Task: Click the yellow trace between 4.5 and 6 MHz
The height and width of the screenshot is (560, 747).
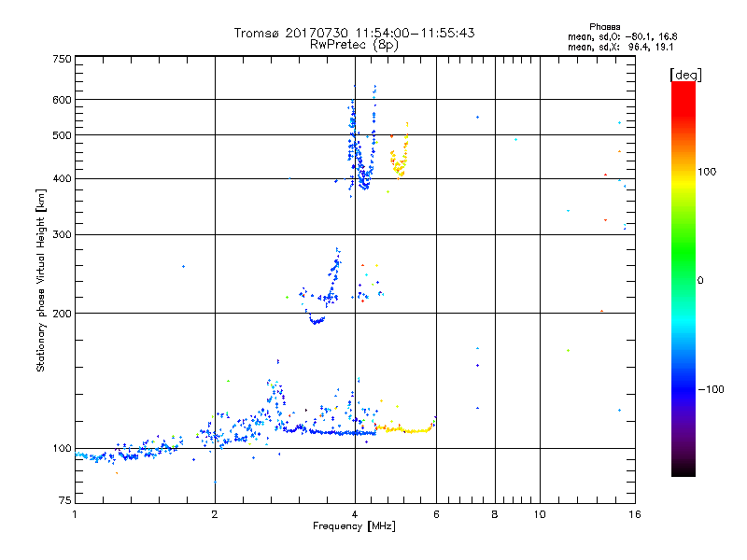Action: (x=405, y=429)
